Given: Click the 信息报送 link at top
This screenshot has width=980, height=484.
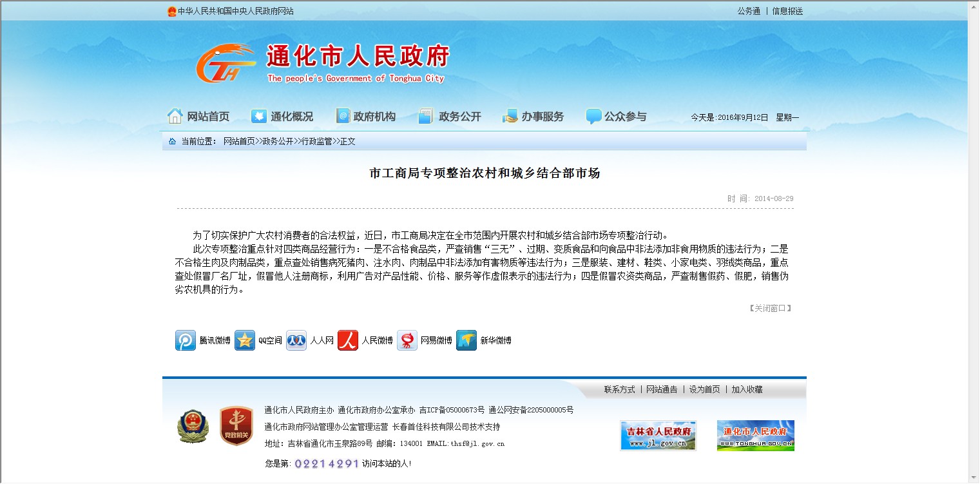Looking at the screenshot, I should point(787,11).
